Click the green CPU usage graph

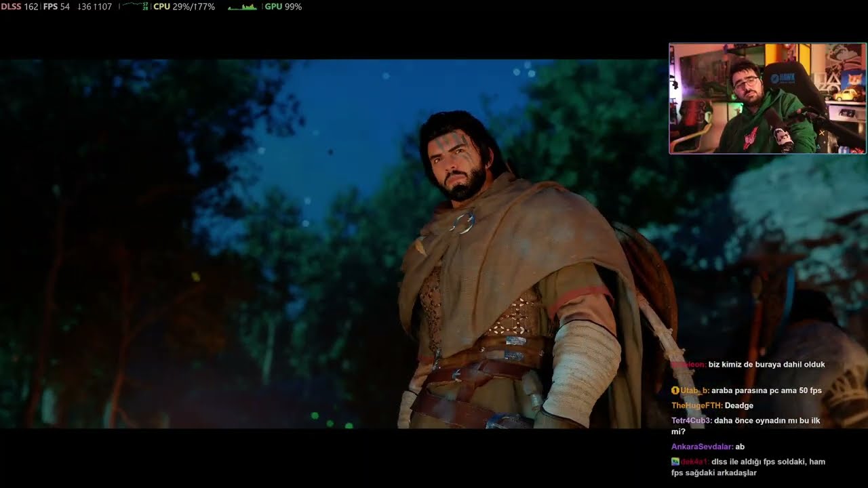click(242, 7)
